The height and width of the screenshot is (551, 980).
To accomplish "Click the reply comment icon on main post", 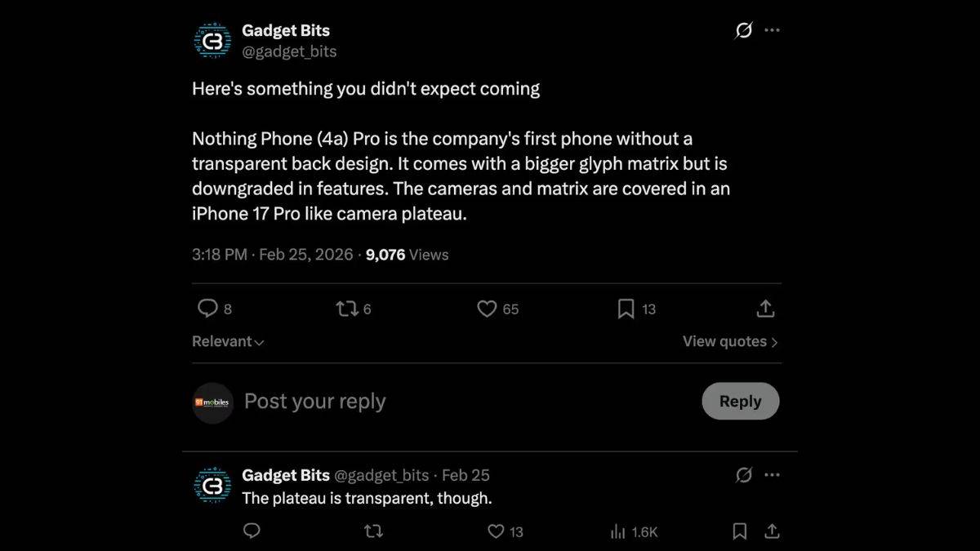I will click(208, 309).
